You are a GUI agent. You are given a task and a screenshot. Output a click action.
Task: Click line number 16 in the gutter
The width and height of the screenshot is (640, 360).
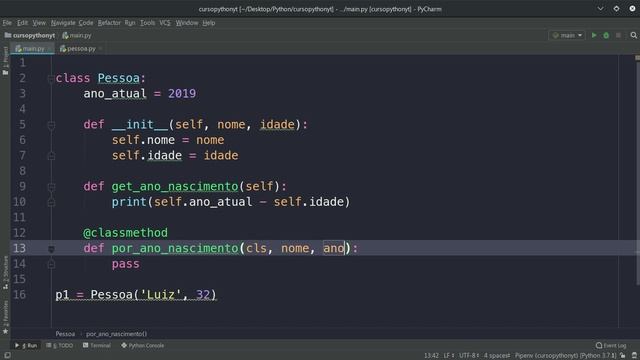click(x=20, y=295)
